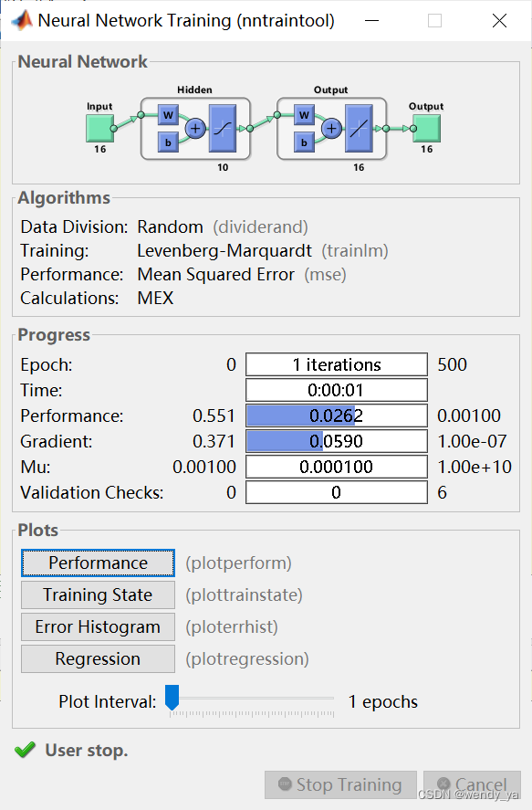
Task: Click the (plotregression) label
Action: 247,659
